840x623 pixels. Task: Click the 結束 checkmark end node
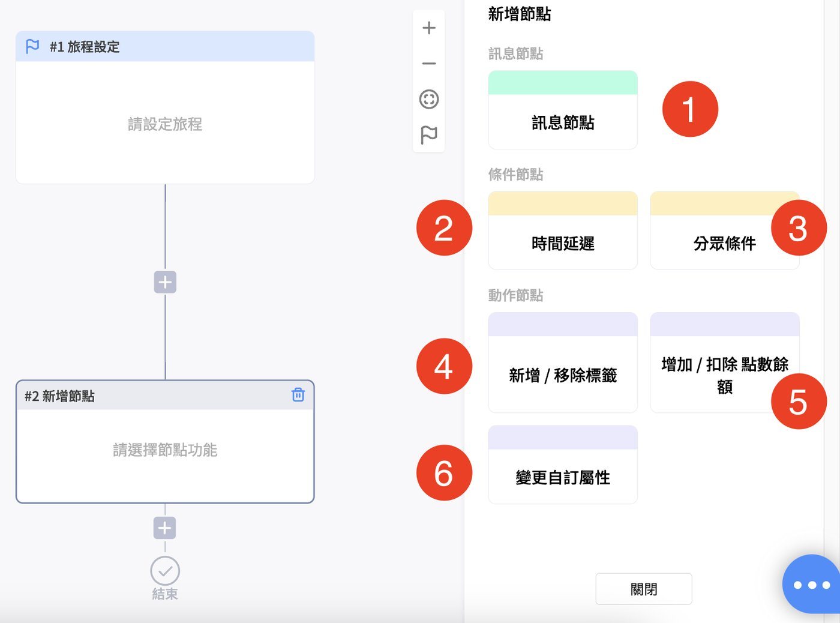click(165, 571)
